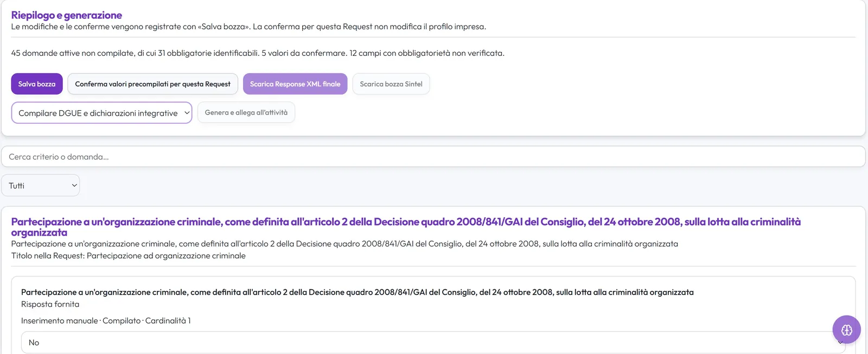Open the Tutti filter dropdown
The image size is (868, 354).
(41, 185)
